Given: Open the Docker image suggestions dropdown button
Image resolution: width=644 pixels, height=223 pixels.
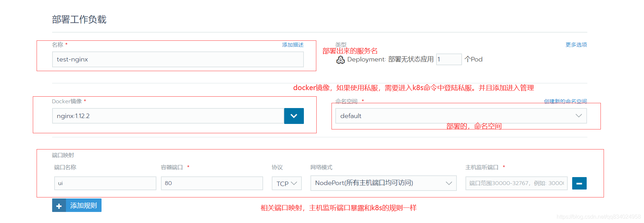Looking at the screenshot, I should [294, 116].
